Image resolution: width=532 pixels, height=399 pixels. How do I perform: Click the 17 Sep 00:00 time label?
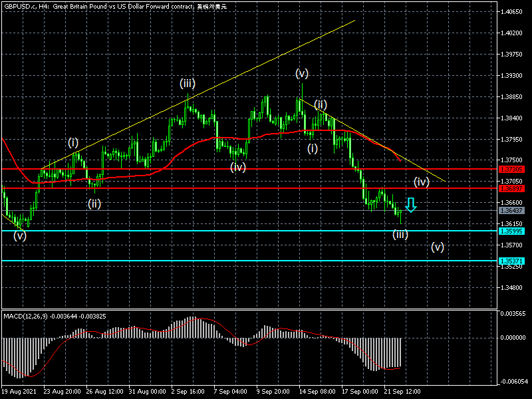pos(360,391)
